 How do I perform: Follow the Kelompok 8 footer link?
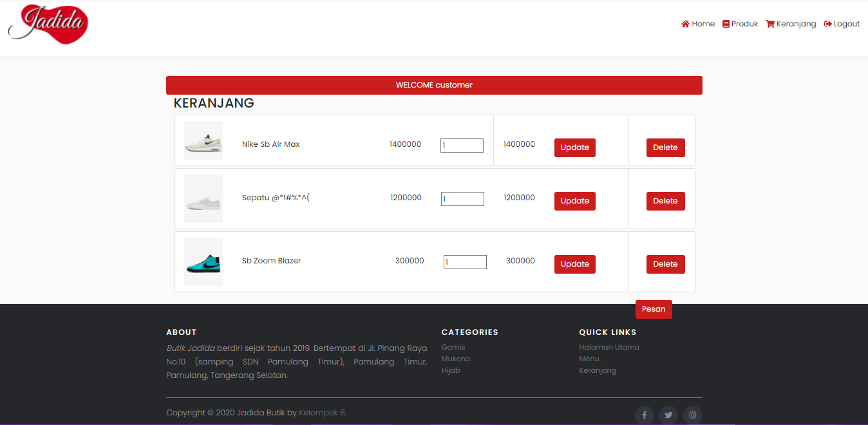tap(322, 413)
